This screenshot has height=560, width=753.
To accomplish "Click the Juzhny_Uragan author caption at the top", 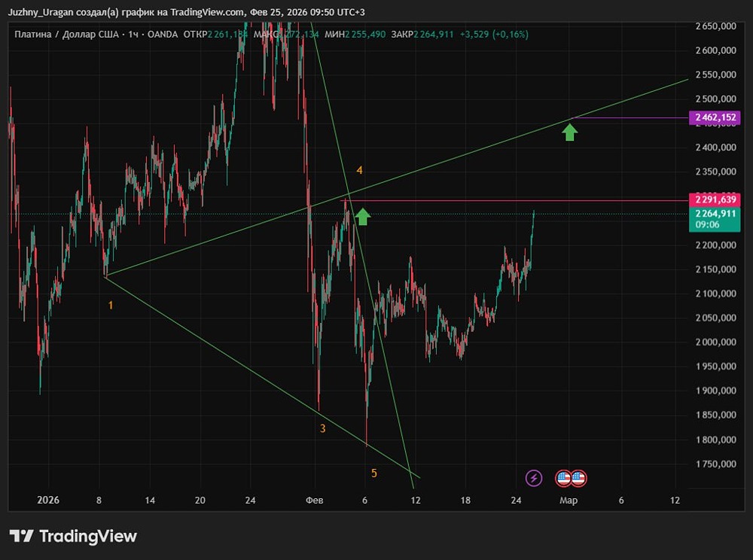I will (x=186, y=12).
